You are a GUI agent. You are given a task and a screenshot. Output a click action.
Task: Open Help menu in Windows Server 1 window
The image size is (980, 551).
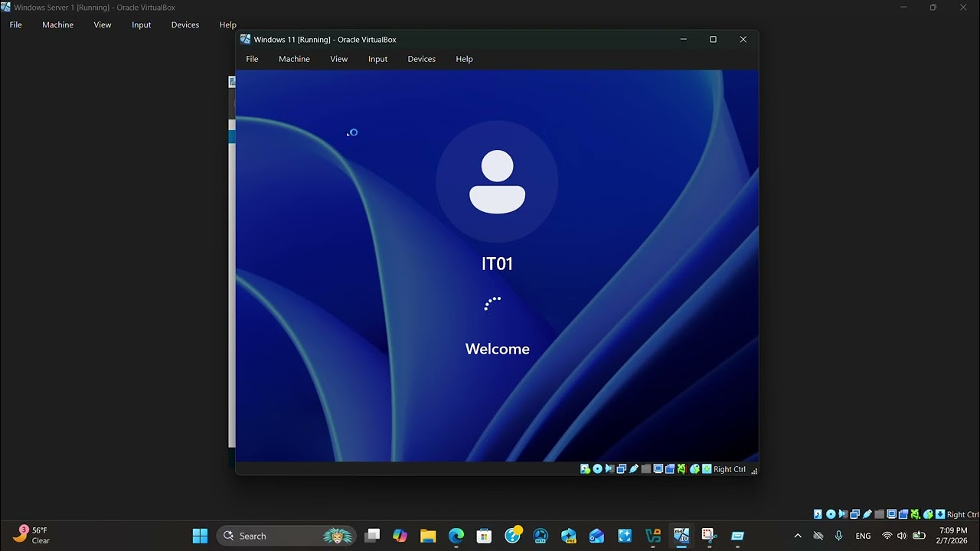point(228,24)
